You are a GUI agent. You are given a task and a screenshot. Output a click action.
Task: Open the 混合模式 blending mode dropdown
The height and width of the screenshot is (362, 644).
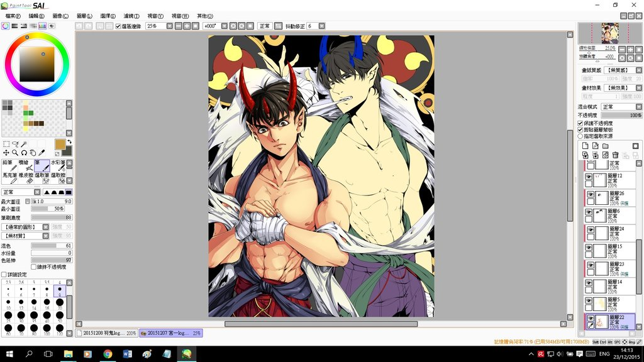pyautogui.click(x=639, y=107)
